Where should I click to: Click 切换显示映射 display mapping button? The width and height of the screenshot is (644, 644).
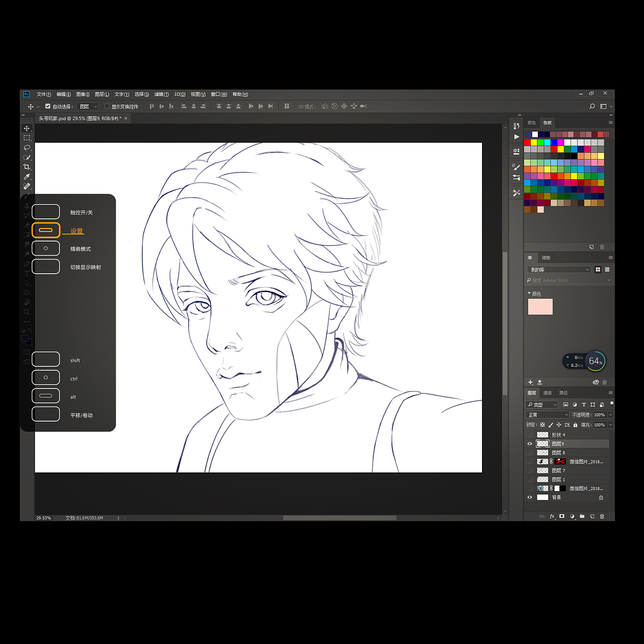46,266
